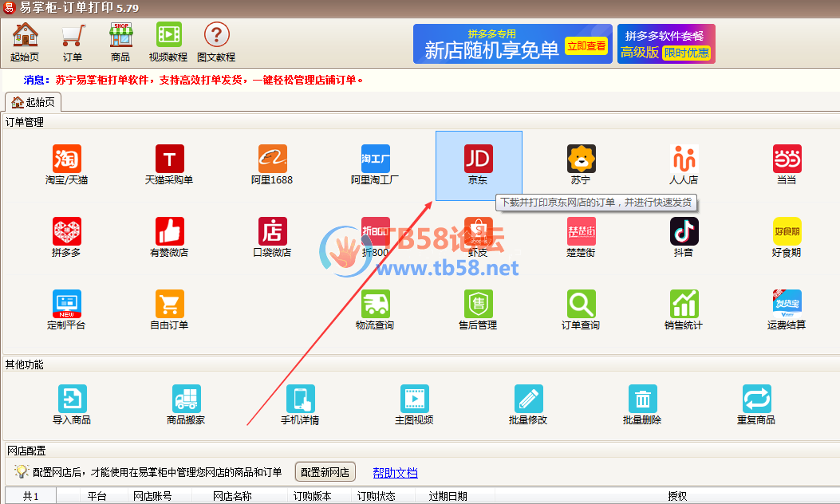The height and width of the screenshot is (504, 840).
Task: Open the 自由订单 cart icon
Action: (169, 310)
